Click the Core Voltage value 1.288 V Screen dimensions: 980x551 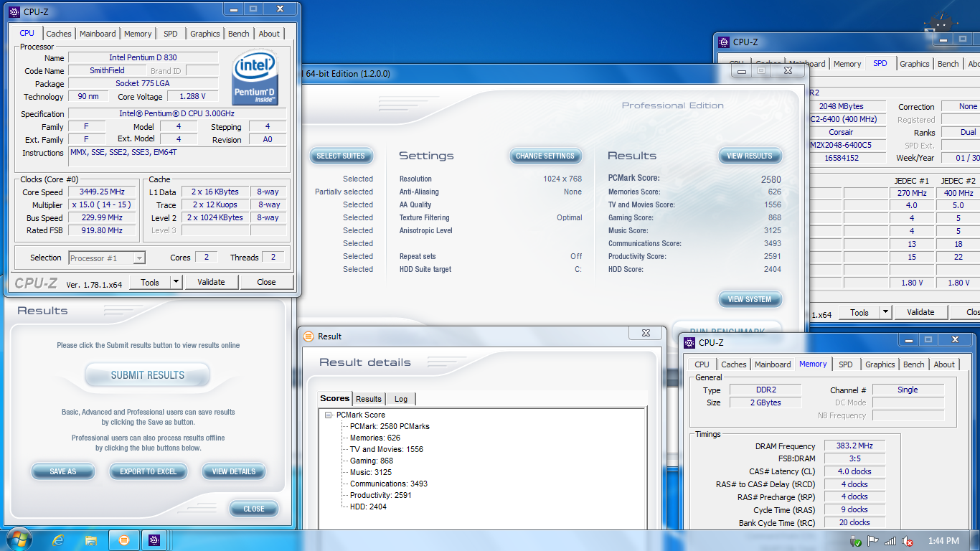pyautogui.click(x=192, y=96)
